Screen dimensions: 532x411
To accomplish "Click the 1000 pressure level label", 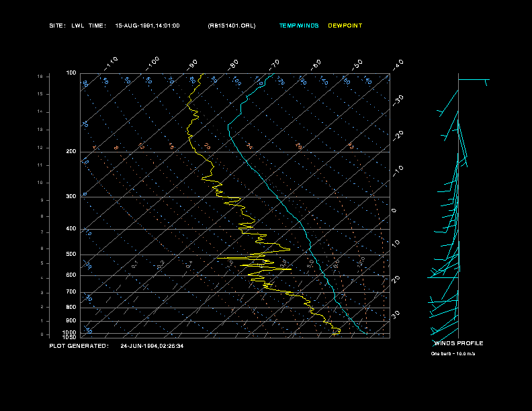I will pyautogui.click(x=69, y=332).
